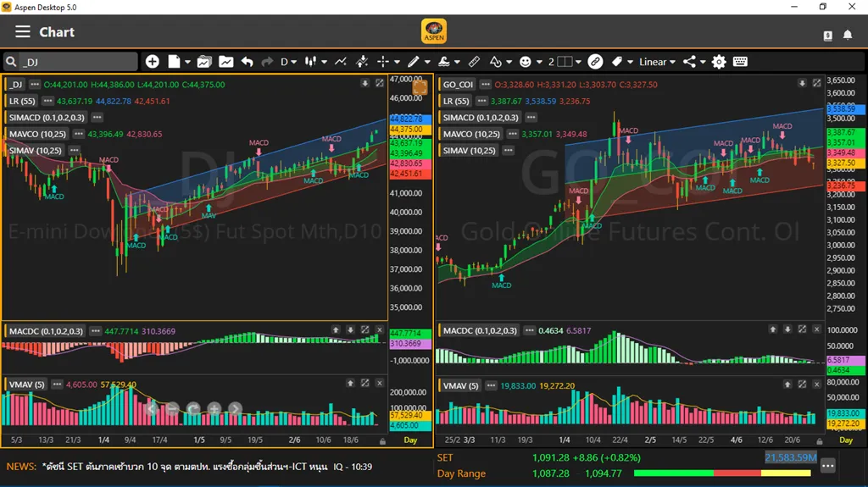Screen dimensions: 868x487
Task: Expand the D timeframe dropdown
Action: [x=289, y=62]
